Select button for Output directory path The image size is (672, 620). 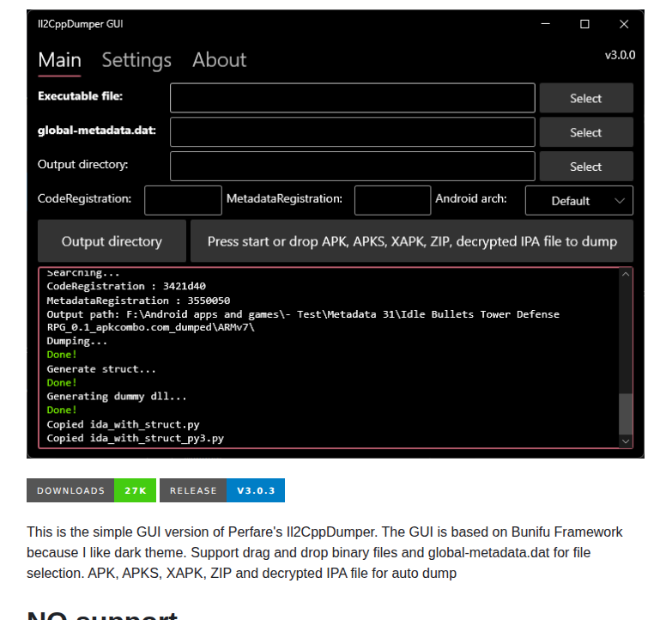coord(586,167)
